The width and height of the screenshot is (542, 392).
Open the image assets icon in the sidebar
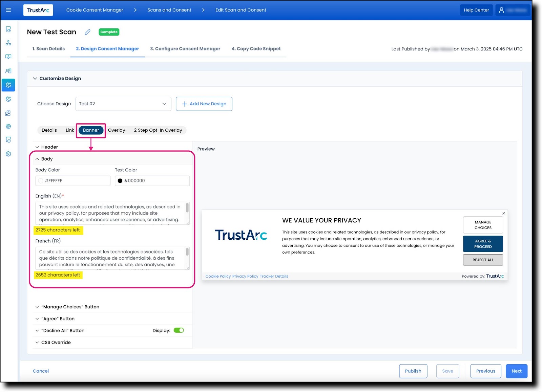[x=8, y=113]
